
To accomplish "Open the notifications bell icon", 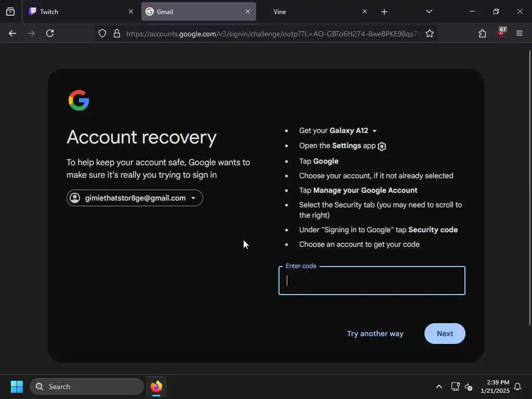I will [517, 387].
